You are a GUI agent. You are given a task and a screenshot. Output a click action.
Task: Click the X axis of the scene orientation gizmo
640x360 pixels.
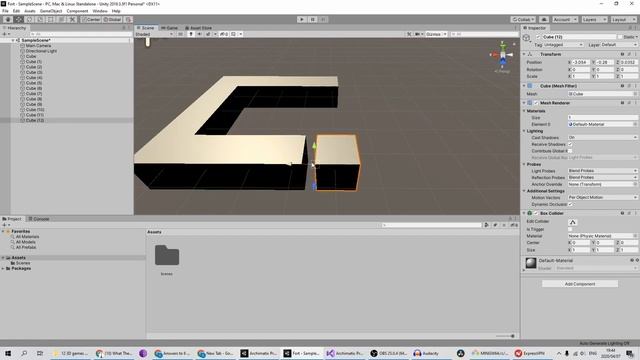pos(494,54)
